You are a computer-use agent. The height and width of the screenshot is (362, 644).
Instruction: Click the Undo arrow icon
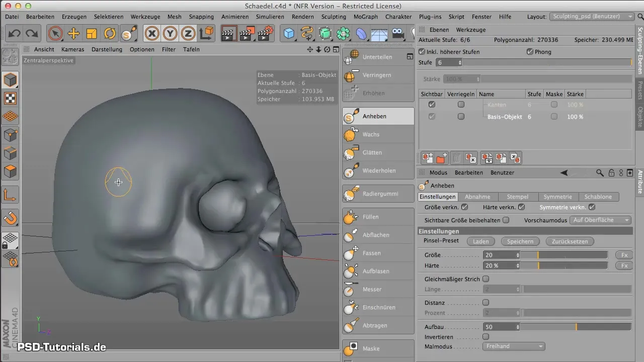tap(15, 34)
